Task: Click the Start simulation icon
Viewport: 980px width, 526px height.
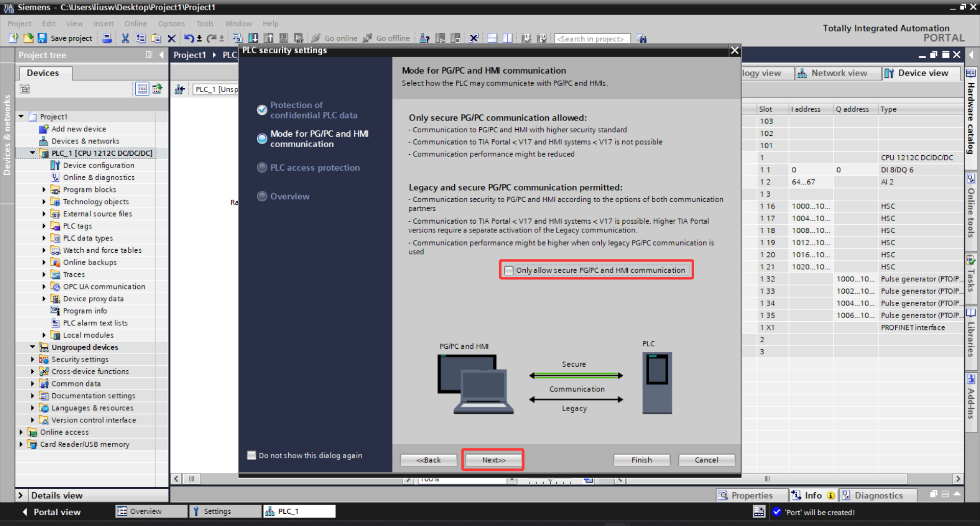Action: (284, 38)
